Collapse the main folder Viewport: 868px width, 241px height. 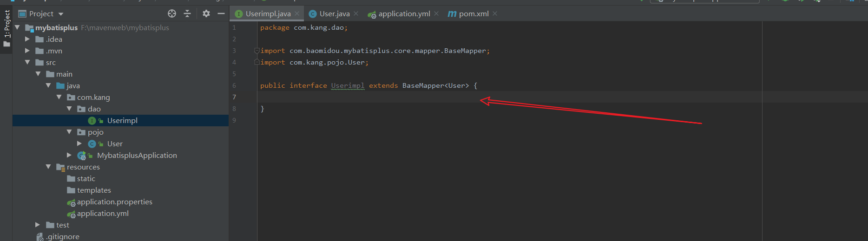(38, 74)
